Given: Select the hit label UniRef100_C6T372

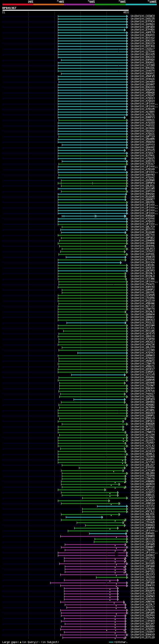Looking at the screenshot, I should click(143, 506).
